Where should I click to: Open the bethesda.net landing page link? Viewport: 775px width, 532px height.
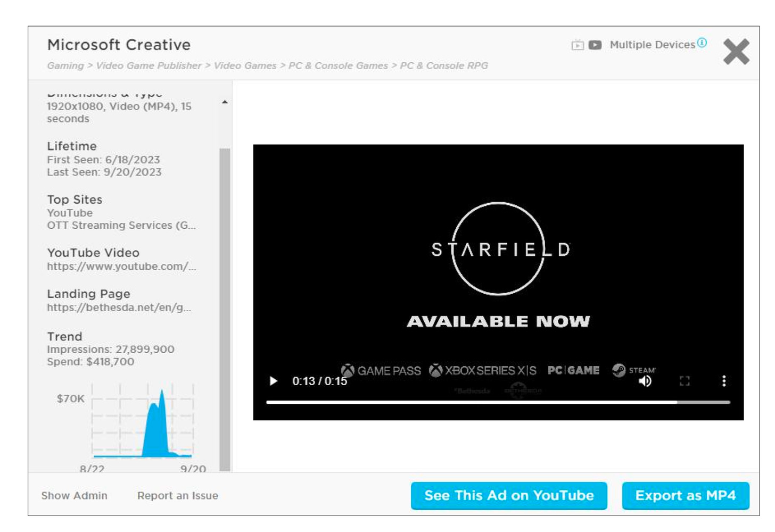pyautogui.click(x=119, y=307)
